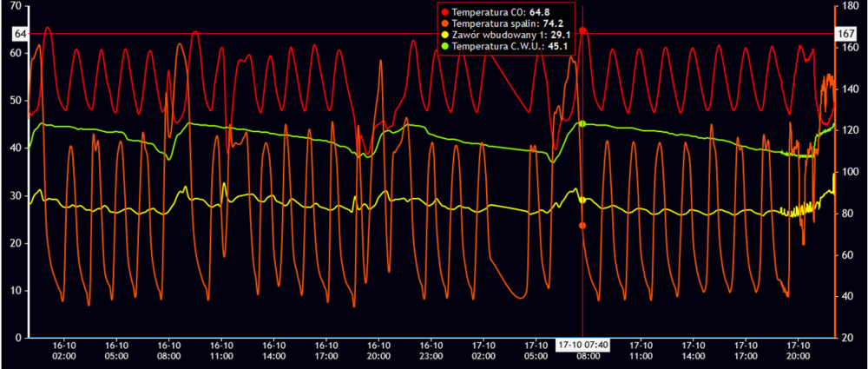Click the orange data marker on crosshair line
Screen dimensions: 868x369
[x=582, y=226]
